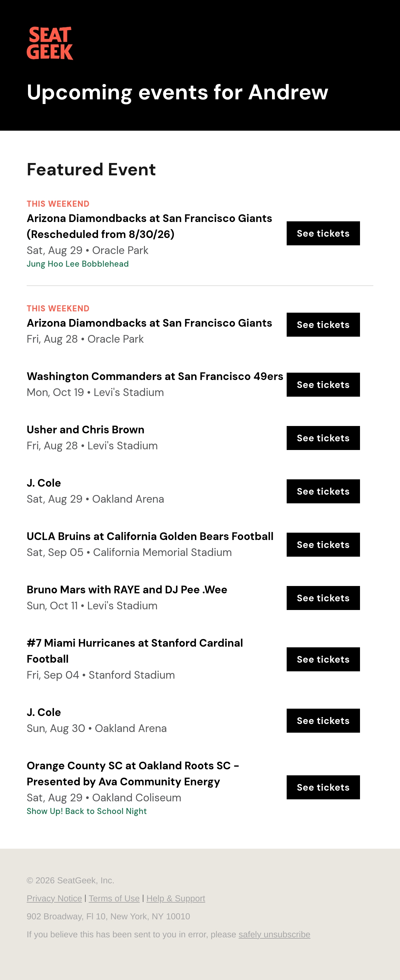Click the SeatGeek logo

pos(50,43)
